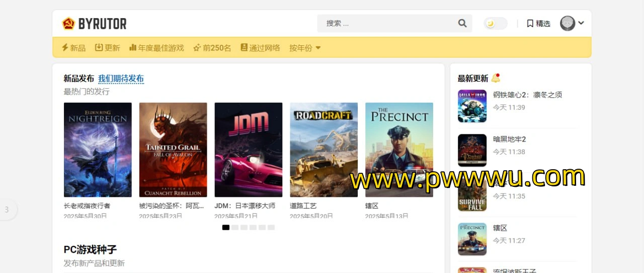The image size is (644, 273).
Task: Open The Precinct sidebar thumbnail
Action: 472,239
